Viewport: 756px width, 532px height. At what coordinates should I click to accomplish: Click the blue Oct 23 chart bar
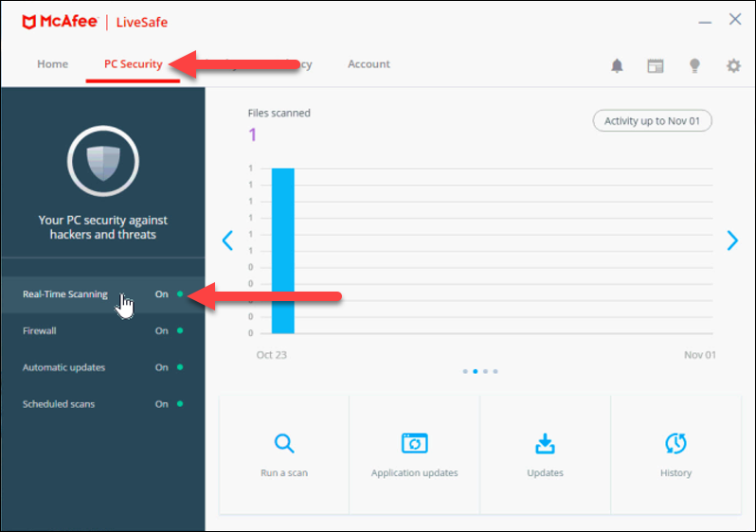282,251
